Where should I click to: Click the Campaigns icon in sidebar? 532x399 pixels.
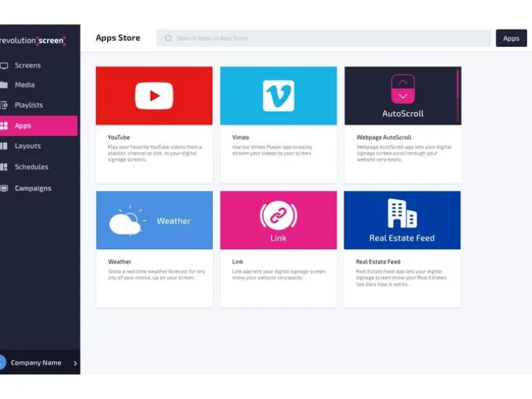pos(3,188)
